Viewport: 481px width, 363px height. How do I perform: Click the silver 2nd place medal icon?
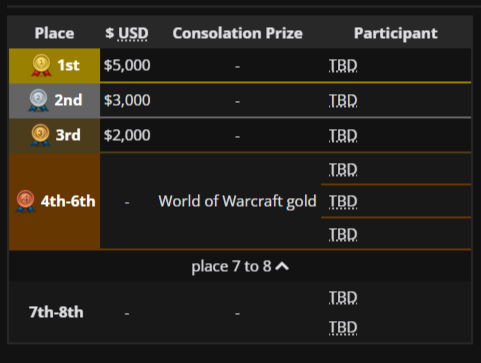pos(38,100)
